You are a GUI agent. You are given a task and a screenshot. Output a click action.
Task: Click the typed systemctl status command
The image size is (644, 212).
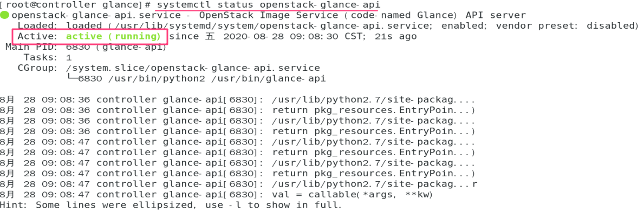pos(269,5)
